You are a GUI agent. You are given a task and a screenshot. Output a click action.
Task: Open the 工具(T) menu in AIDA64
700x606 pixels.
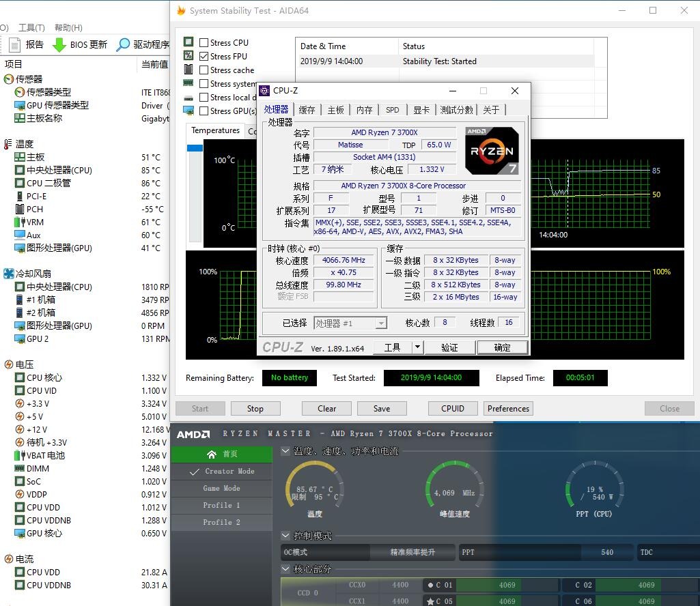(31, 28)
